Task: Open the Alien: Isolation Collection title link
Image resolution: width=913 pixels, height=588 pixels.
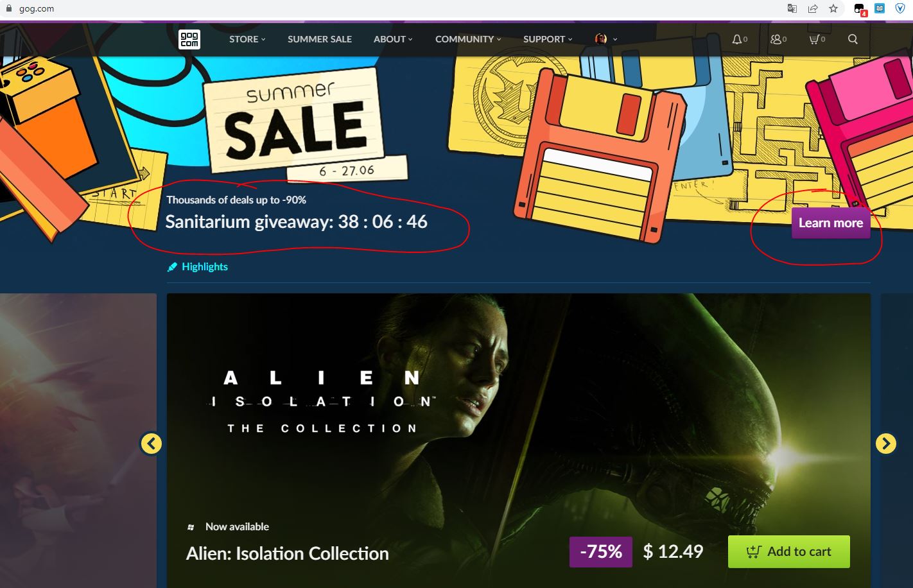Action: 288,553
